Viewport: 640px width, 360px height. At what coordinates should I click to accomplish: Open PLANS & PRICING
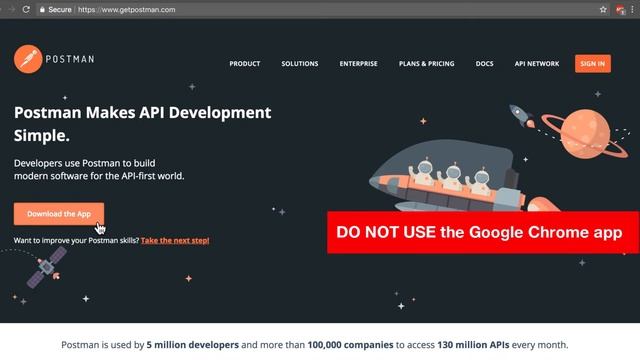coord(427,64)
